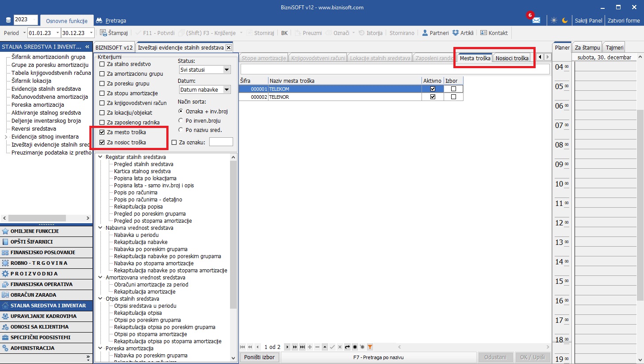
Task: Collapse the left panel with double chevron
Action: (87, 46)
